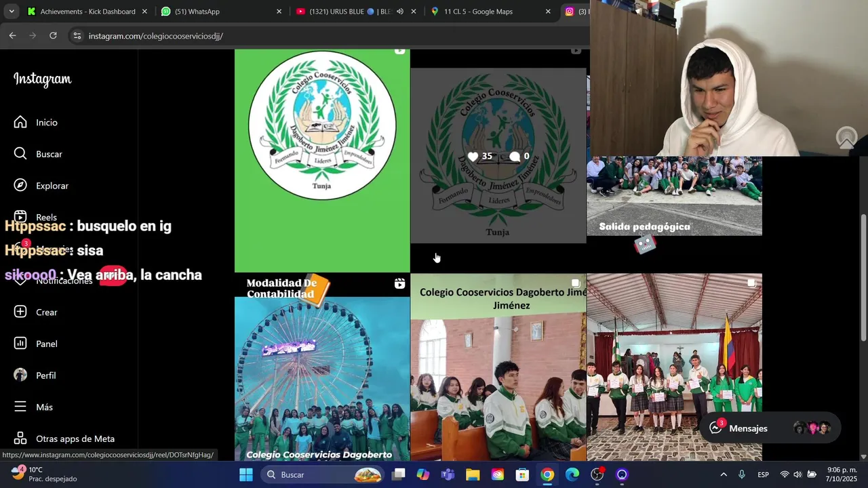Viewport: 868px width, 488px height.
Task: Open Salida pedagógica post
Action: tap(674, 196)
